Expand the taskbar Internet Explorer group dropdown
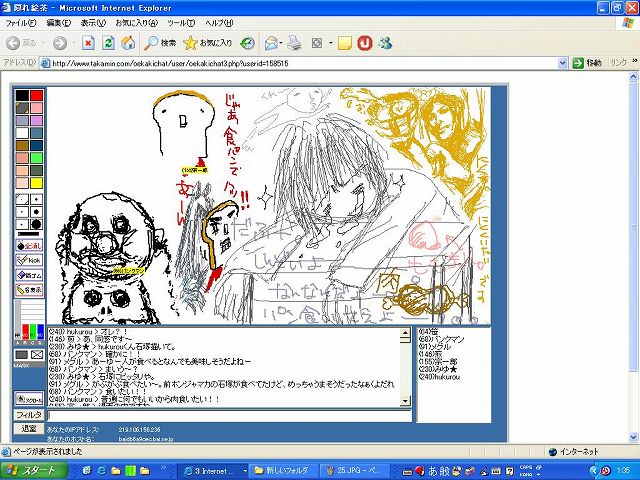 pos(245,471)
